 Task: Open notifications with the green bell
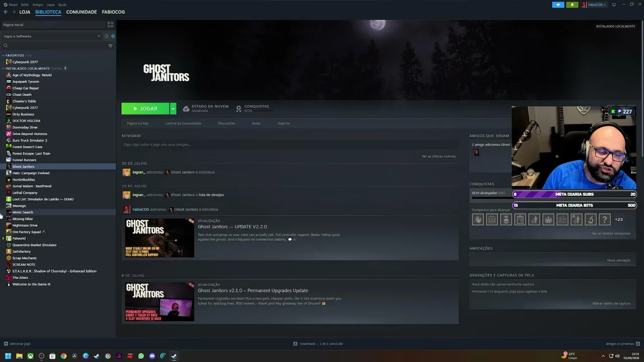click(x=572, y=5)
